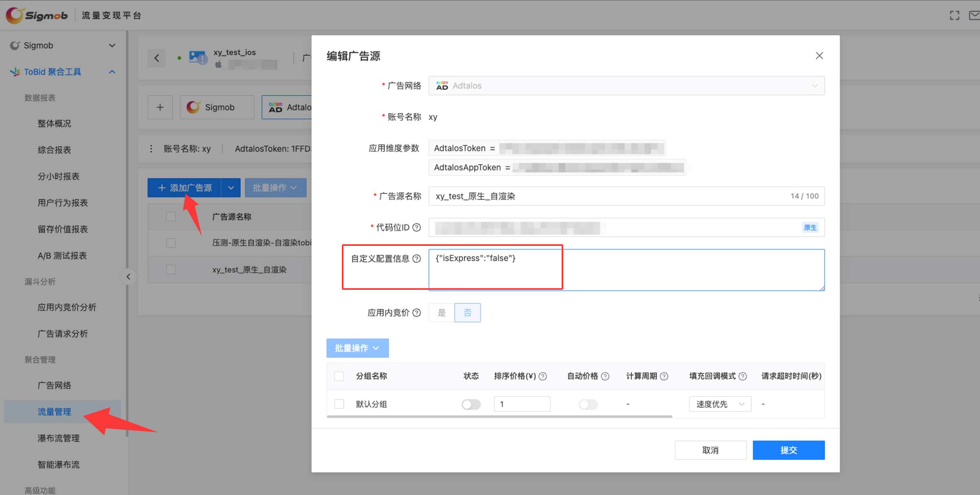Open 瀑布流管理 in the sidebar
Viewport: 980px width, 495px height.
tap(58, 438)
